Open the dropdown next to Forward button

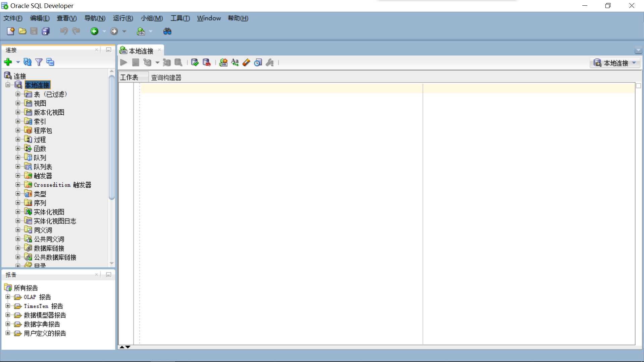pos(124,31)
